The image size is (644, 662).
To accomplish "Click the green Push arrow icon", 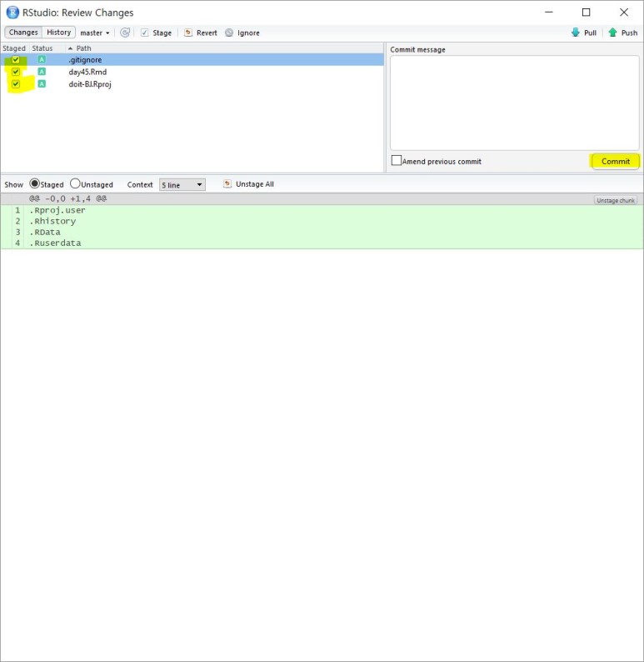I will 613,33.
